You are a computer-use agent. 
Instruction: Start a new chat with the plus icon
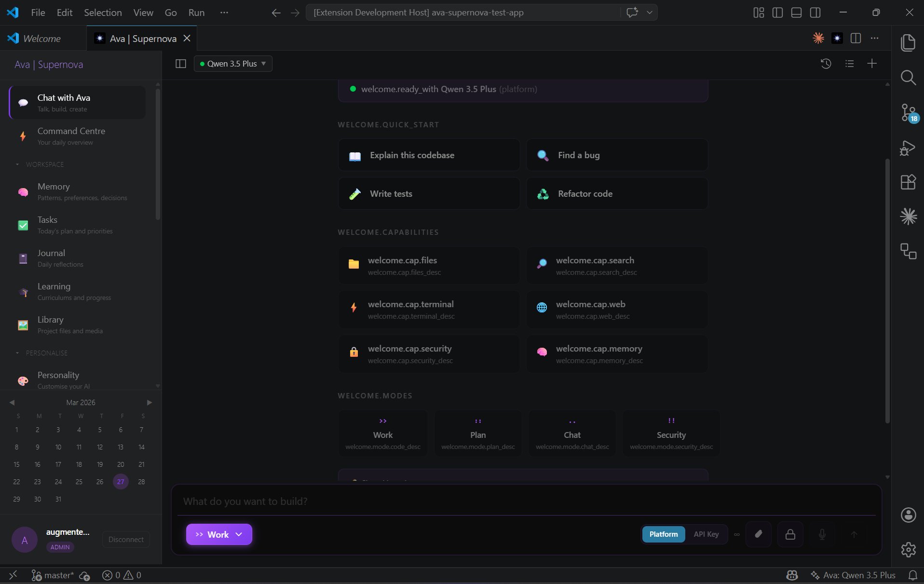872,64
